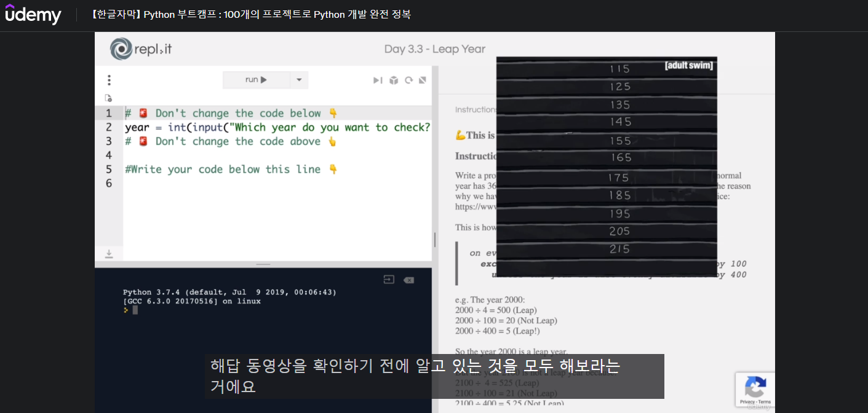Click the Korean subtitle caption box
Image resolution: width=868 pixels, height=413 pixels.
434,376
